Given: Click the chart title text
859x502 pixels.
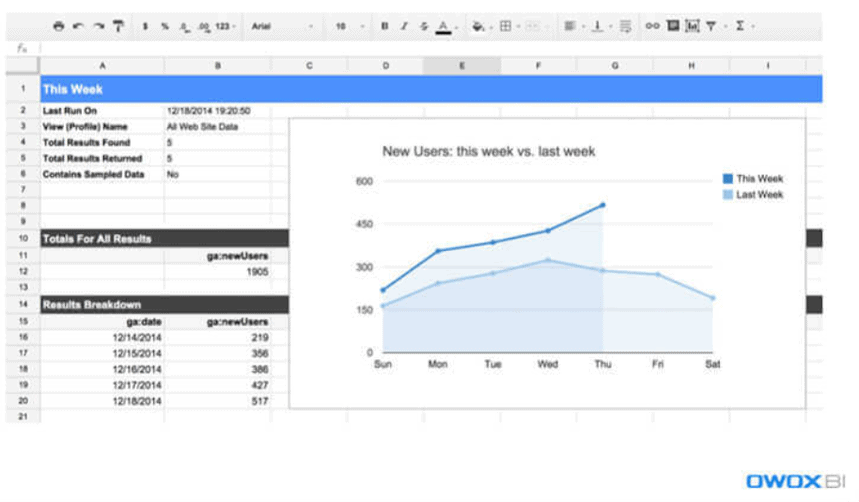Looking at the screenshot, I should tap(489, 151).
